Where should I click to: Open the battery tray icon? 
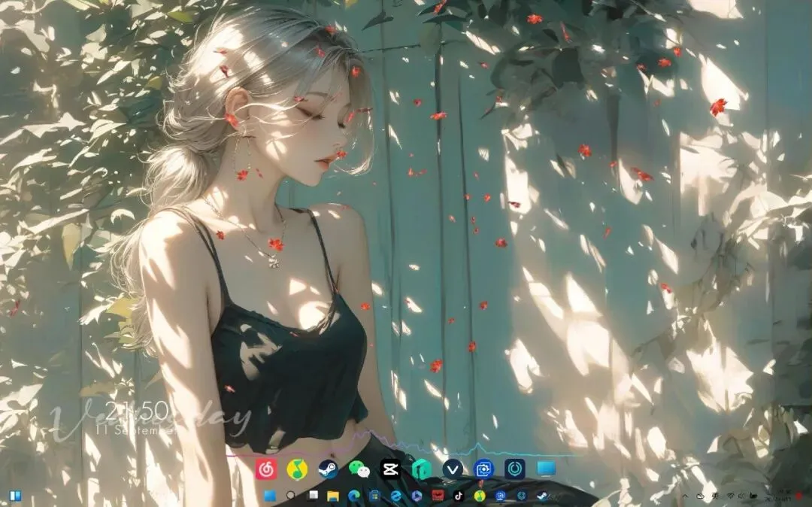(x=753, y=496)
